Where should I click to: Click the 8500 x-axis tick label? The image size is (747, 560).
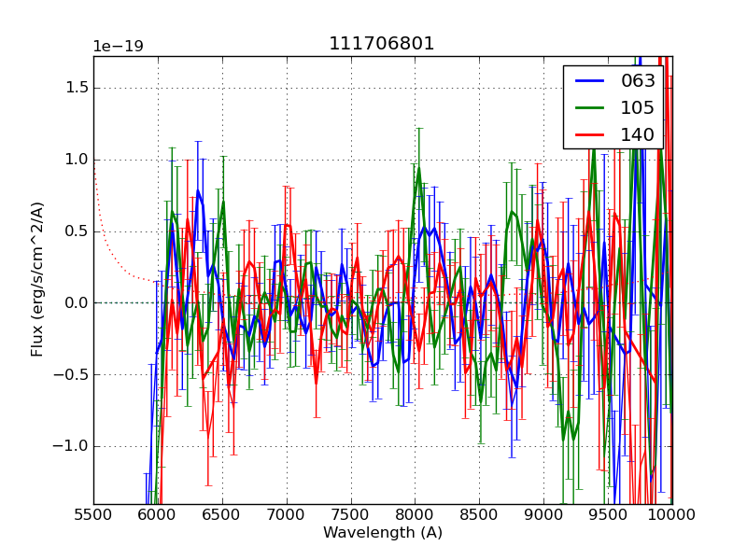(x=479, y=514)
